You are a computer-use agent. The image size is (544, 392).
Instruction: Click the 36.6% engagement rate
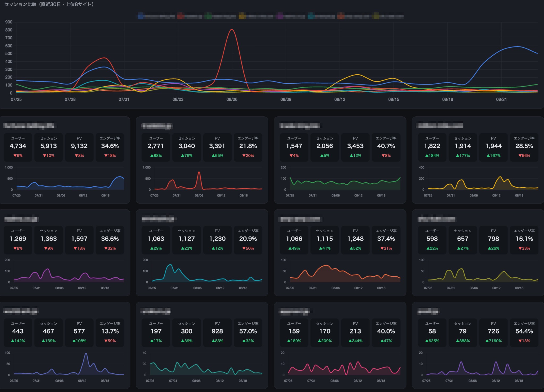110,239
